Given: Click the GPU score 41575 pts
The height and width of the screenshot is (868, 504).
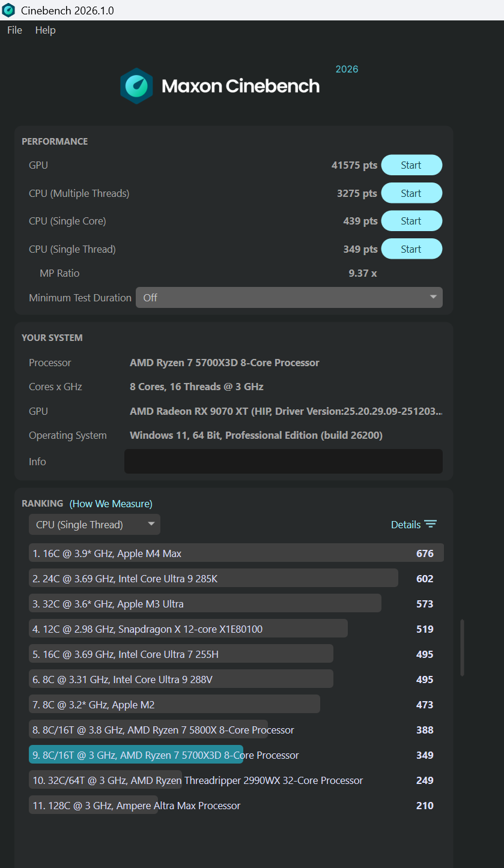Looking at the screenshot, I should click(354, 165).
